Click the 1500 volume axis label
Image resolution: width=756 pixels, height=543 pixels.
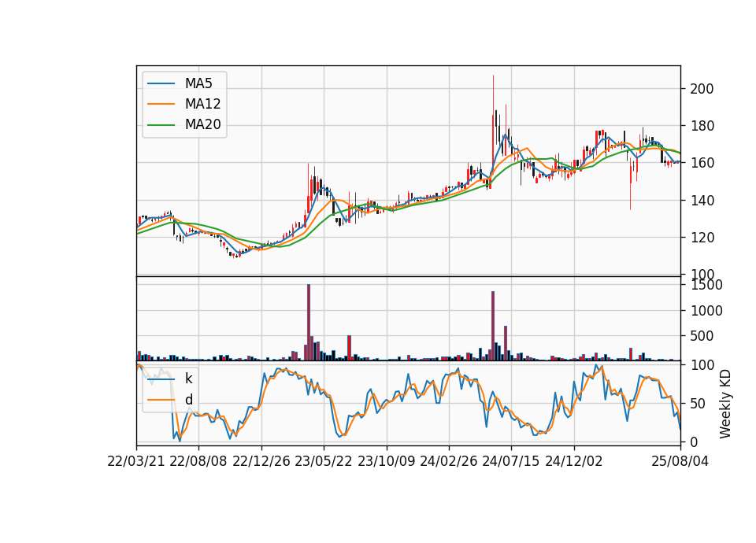click(706, 285)
